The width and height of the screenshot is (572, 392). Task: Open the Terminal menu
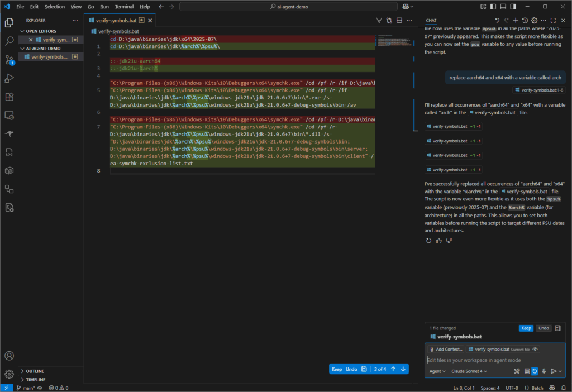(x=124, y=7)
